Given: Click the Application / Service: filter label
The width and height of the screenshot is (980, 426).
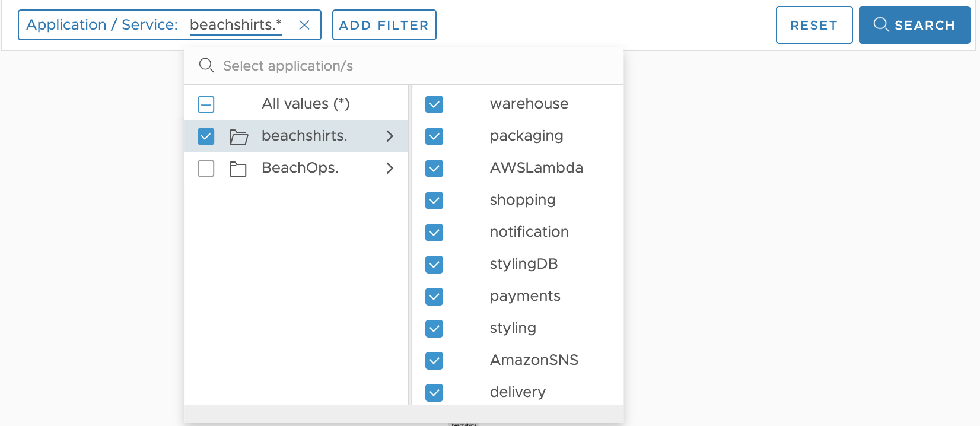Looking at the screenshot, I should [102, 25].
